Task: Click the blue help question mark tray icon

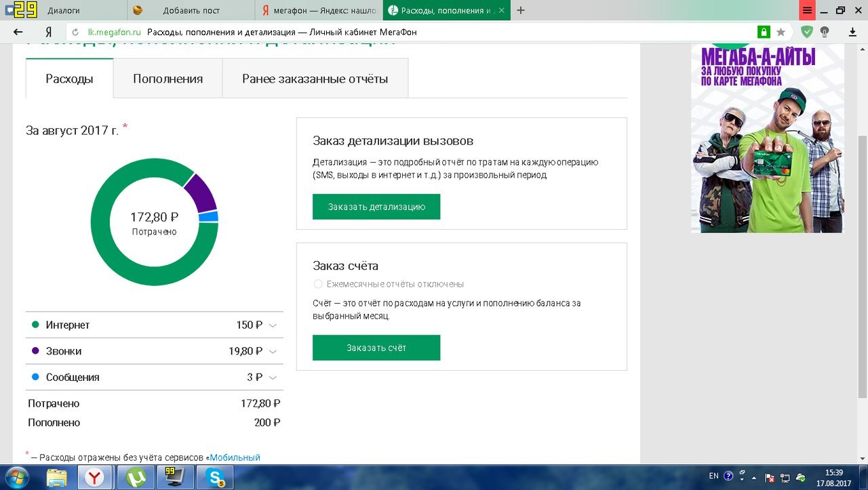Action: (x=729, y=476)
